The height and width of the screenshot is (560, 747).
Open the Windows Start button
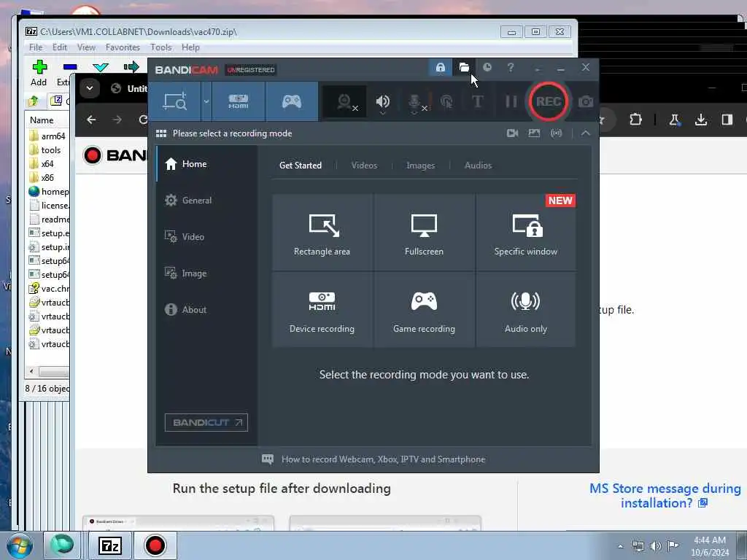19,545
